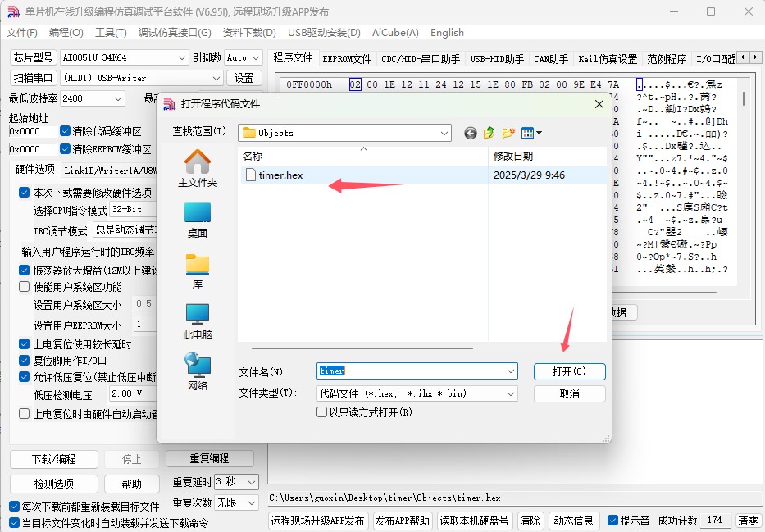Click the file list horizontal scrollbar
Screen dimensions: 765x532
(x=362, y=348)
